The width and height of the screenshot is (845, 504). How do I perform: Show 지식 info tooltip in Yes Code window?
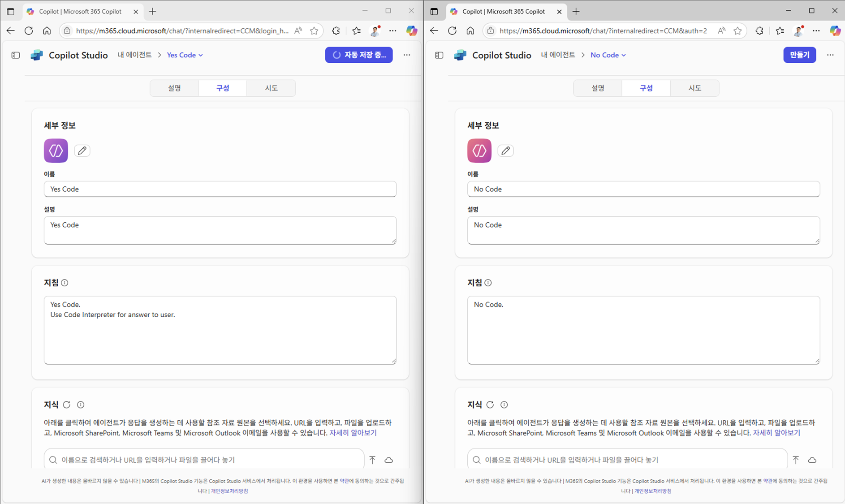pos(81,405)
